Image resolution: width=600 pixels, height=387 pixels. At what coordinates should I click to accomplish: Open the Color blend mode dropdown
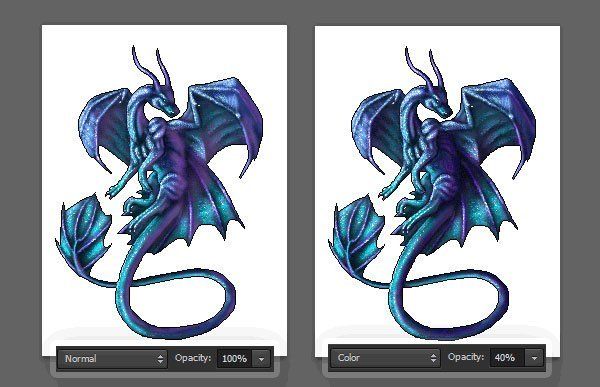(x=385, y=358)
